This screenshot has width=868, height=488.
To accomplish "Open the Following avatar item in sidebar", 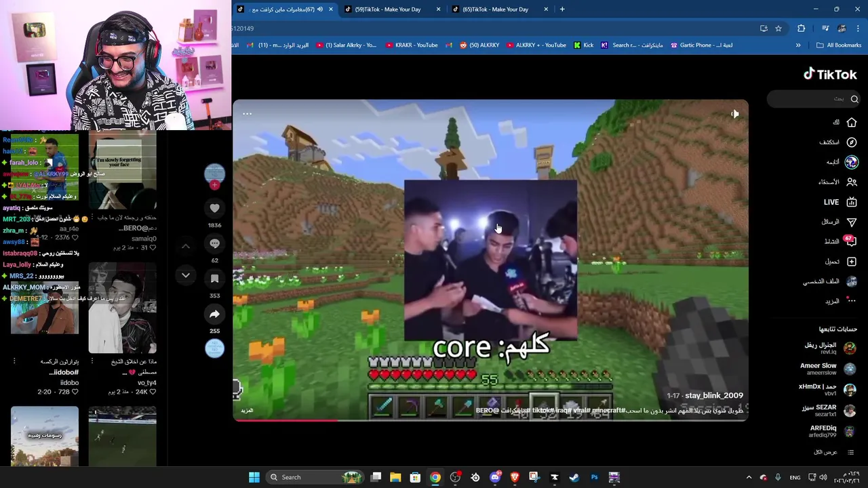I will (852, 162).
